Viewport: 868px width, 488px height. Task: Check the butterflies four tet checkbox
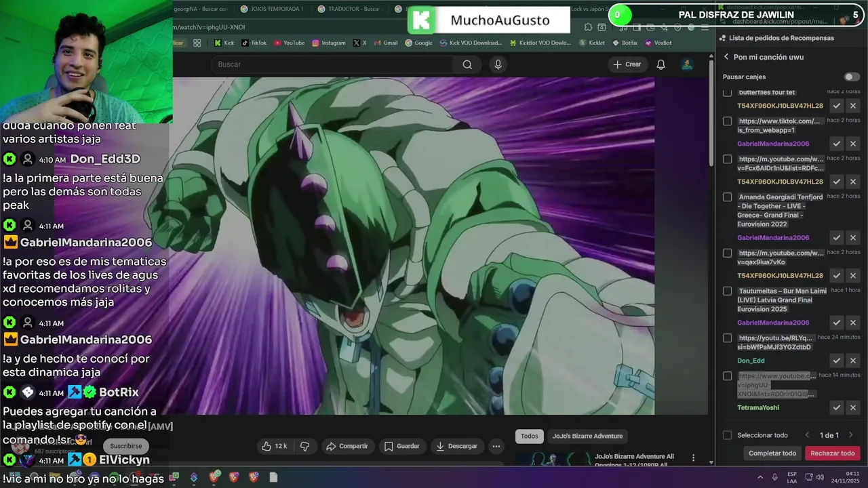pyautogui.click(x=728, y=93)
